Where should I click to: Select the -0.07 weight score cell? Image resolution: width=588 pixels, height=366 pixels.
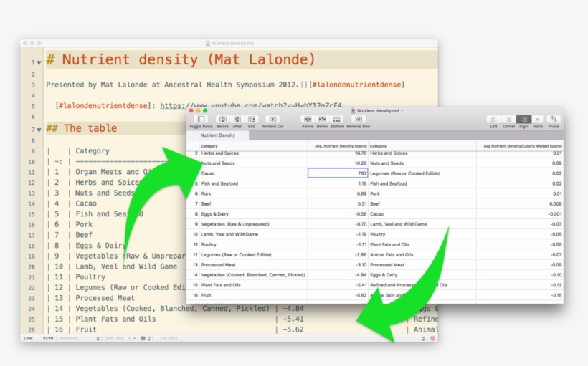click(520, 254)
